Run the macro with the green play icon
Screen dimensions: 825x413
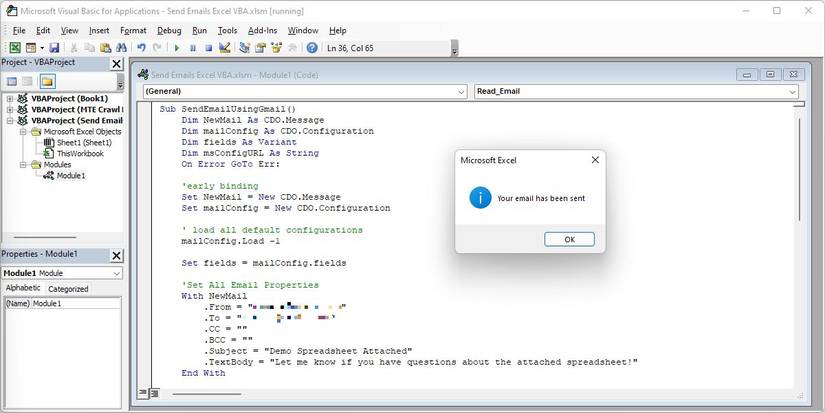click(177, 48)
